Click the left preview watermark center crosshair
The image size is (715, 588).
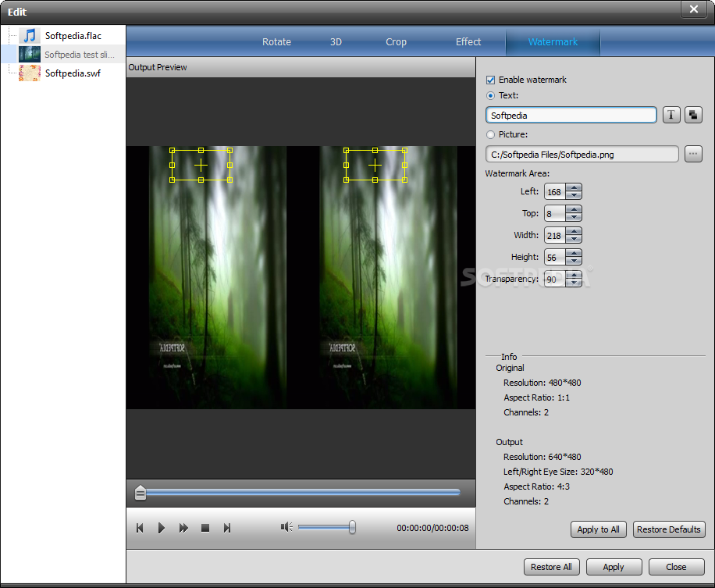click(201, 165)
